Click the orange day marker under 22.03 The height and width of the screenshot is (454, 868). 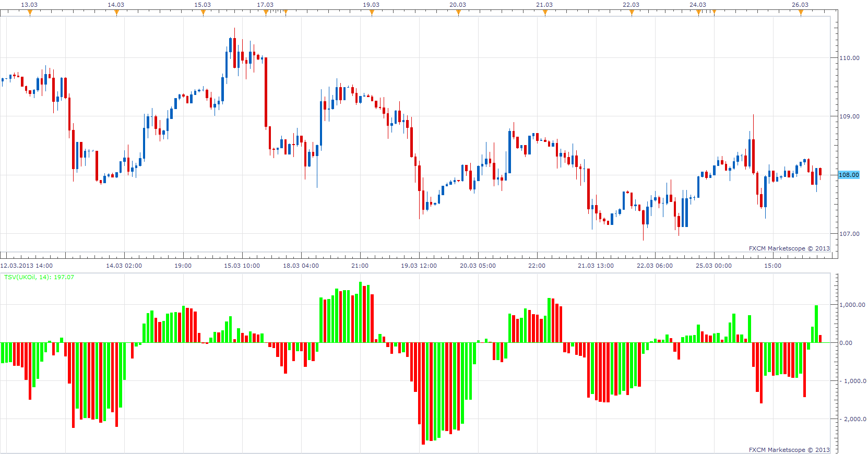[632, 13]
